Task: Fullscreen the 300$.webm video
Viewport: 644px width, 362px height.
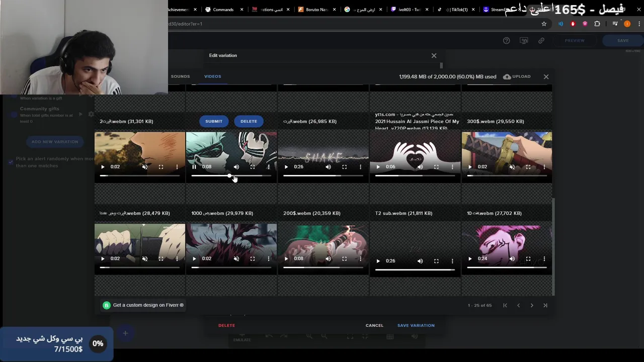Action: pos(528,167)
